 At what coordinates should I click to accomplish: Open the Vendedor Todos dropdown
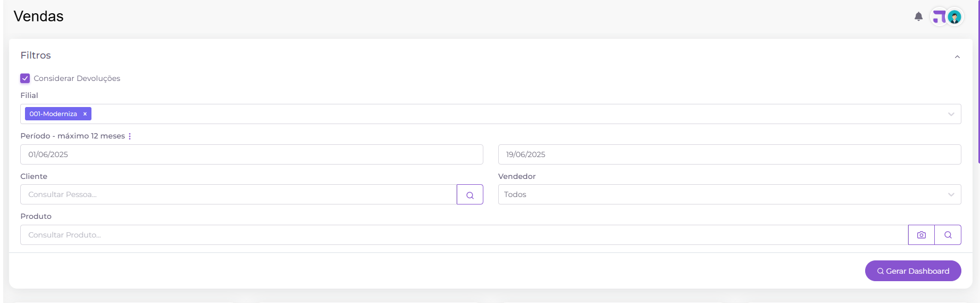coord(730,194)
